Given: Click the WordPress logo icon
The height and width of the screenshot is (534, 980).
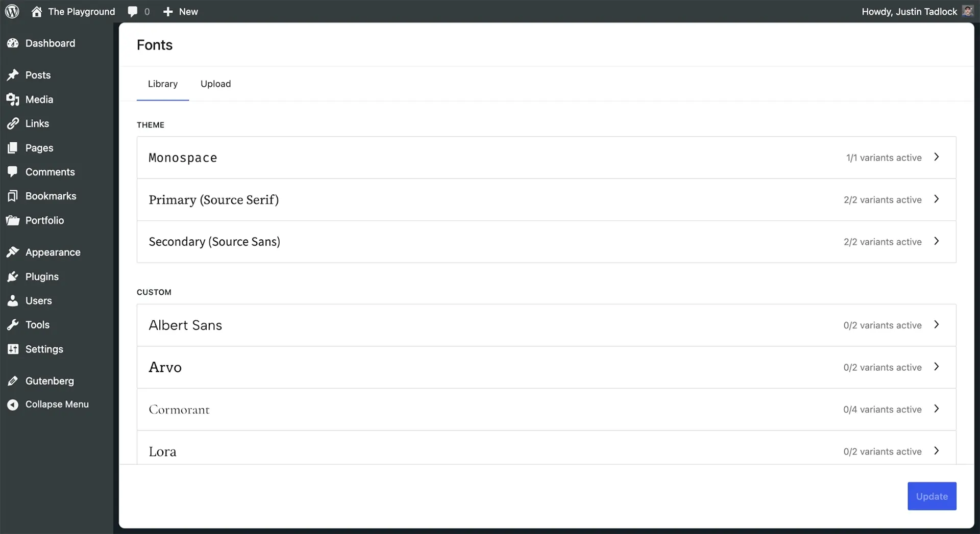Looking at the screenshot, I should coord(12,11).
